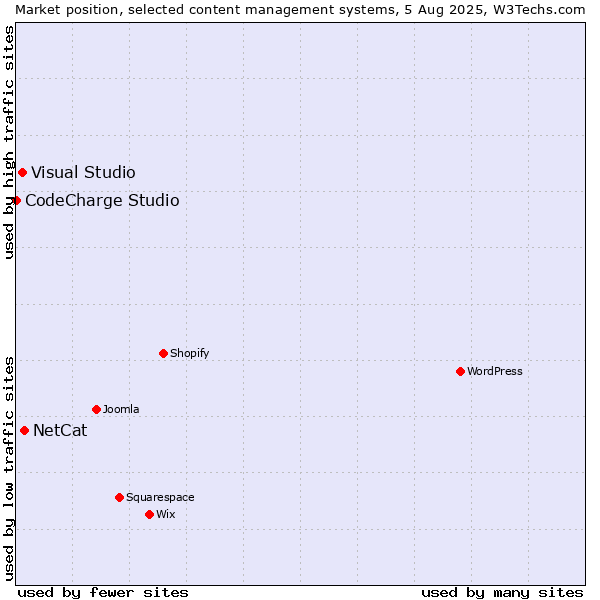The height and width of the screenshot is (600, 600).
Task: Click the CodeCharge Studio red marker
Action: [16, 201]
